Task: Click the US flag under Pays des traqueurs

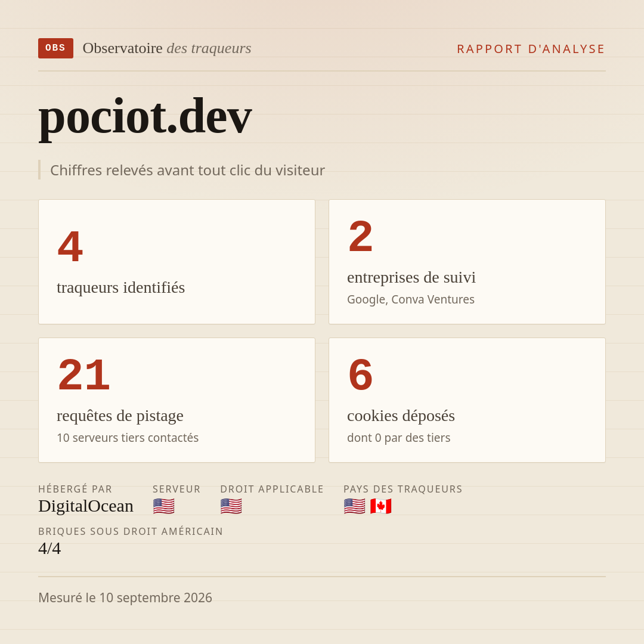Action: pyautogui.click(x=354, y=506)
